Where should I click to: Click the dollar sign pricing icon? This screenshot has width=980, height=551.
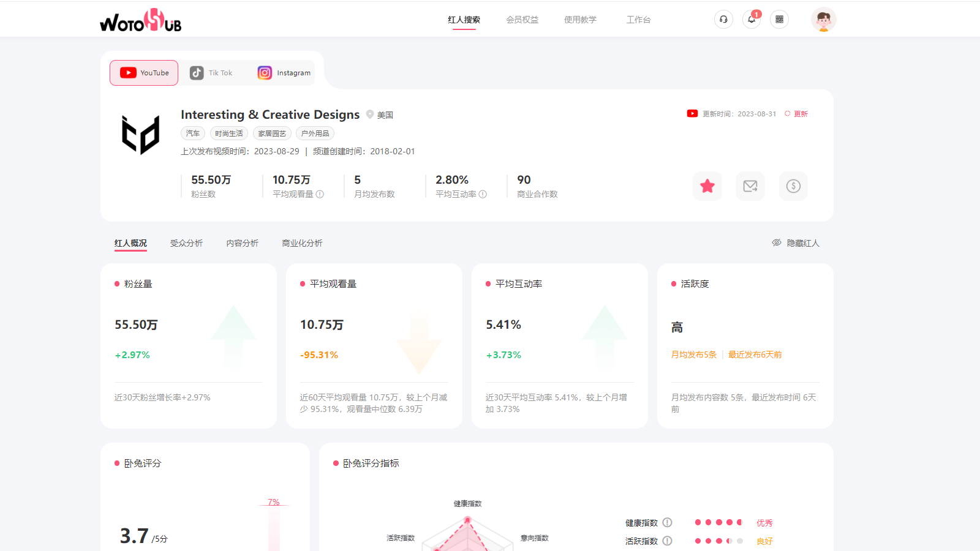coord(793,186)
